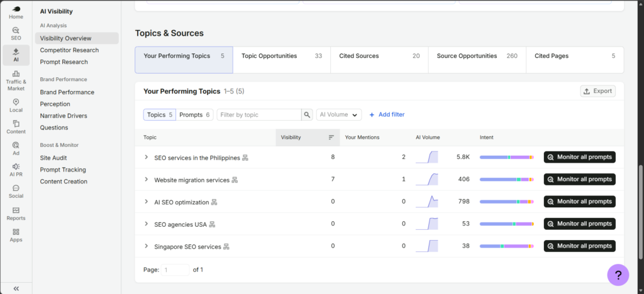The width and height of the screenshot is (644, 294).
Task: Select the AI section icon
Action: [16, 55]
